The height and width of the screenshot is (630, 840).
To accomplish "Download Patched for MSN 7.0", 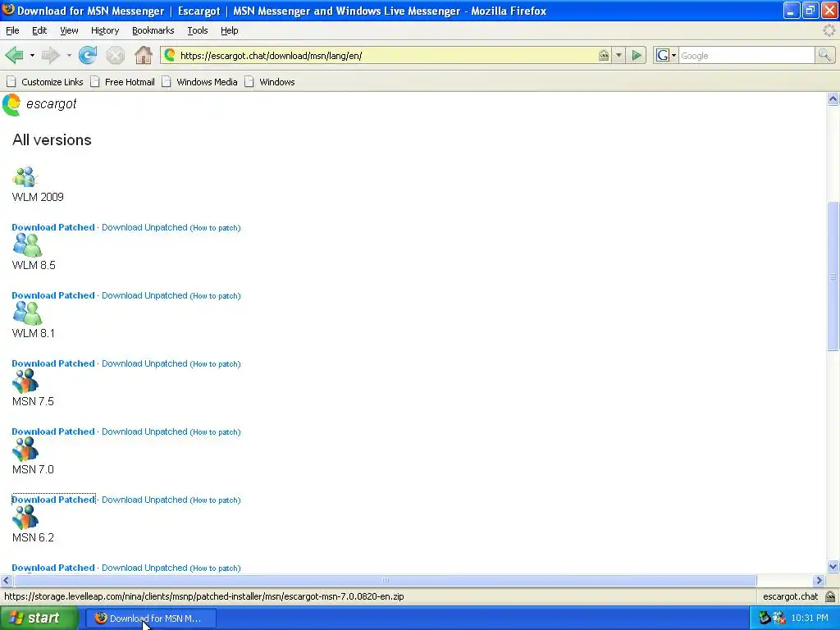I will [53, 500].
